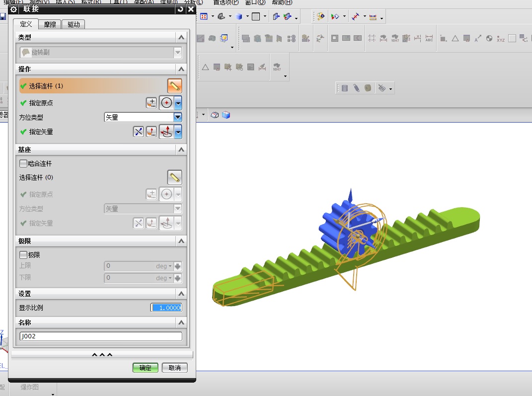The image size is (532, 396).
Task: Open the connector toolbar dropdown arrow
Action: [x=390, y=89]
